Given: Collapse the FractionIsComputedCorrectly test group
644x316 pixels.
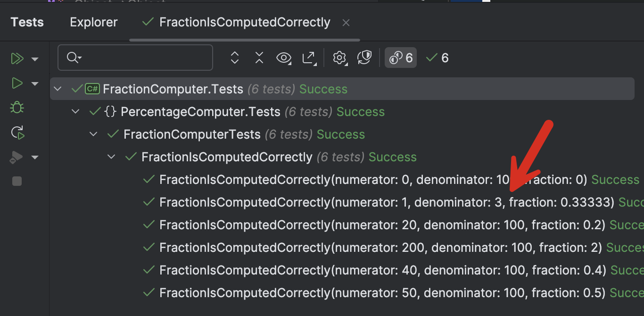Looking at the screenshot, I should click(x=111, y=157).
